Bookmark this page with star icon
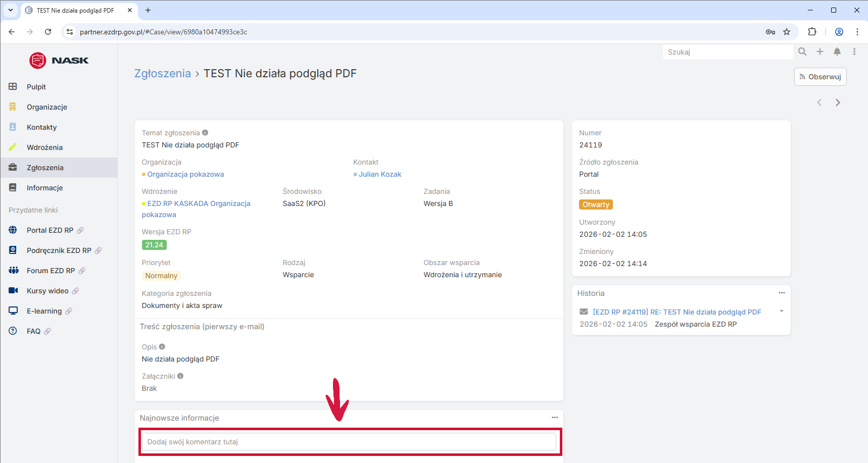The width and height of the screenshot is (868, 463). pos(787,32)
